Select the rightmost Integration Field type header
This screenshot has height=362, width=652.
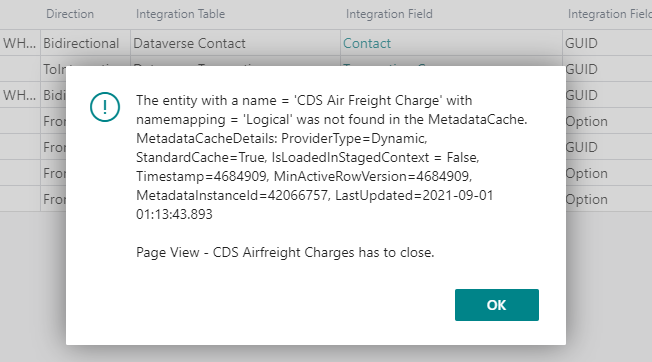(610, 14)
